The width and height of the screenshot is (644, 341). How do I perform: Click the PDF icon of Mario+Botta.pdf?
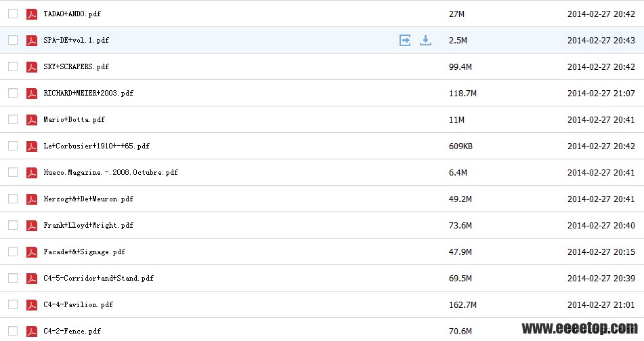coord(32,120)
